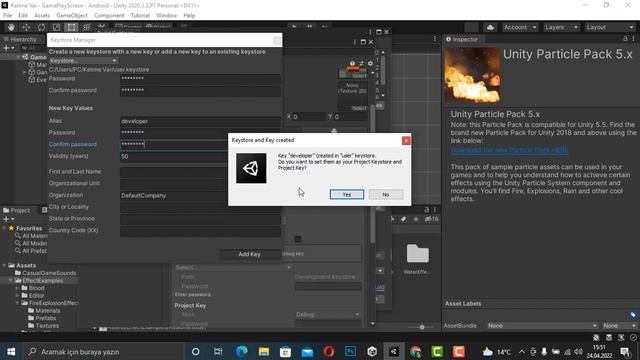The height and width of the screenshot is (360, 640).
Task: Open the AssetBundle None dropdown
Action: click(x=542, y=326)
